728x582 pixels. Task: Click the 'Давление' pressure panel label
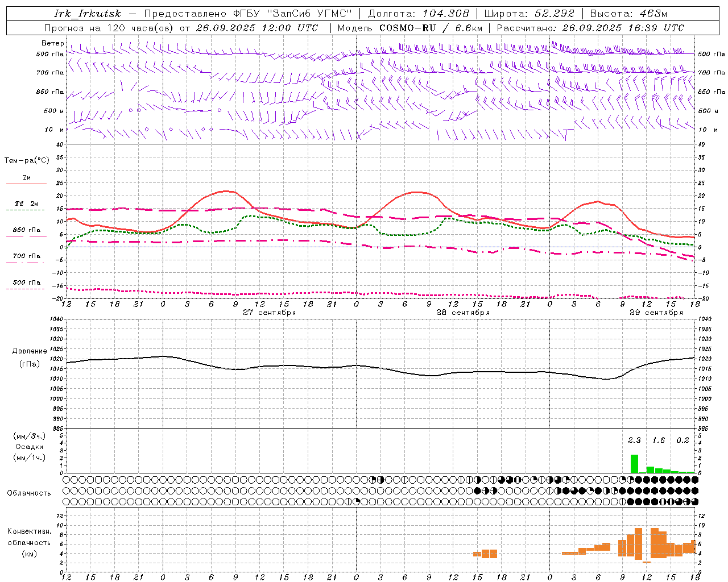tap(30, 351)
